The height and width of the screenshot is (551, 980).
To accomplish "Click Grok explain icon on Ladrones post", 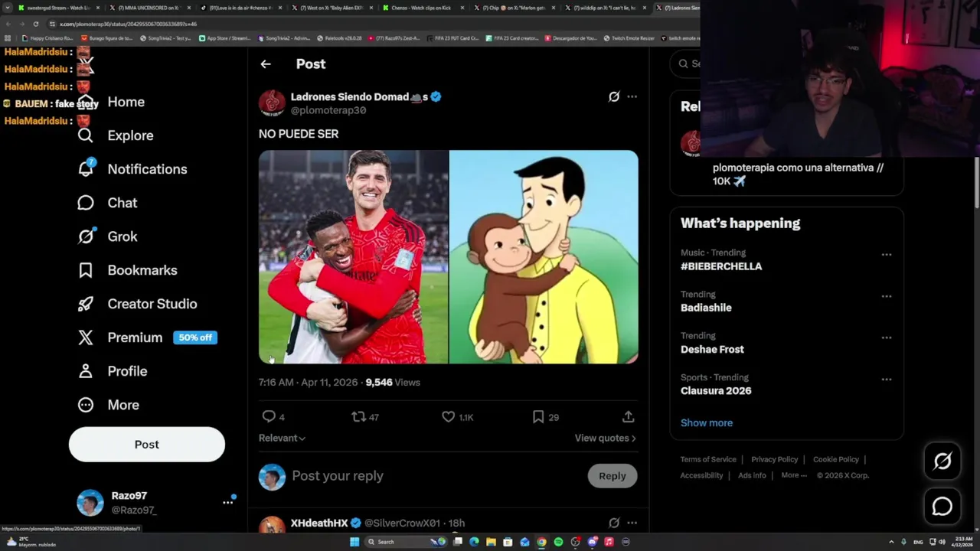I will click(614, 96).
